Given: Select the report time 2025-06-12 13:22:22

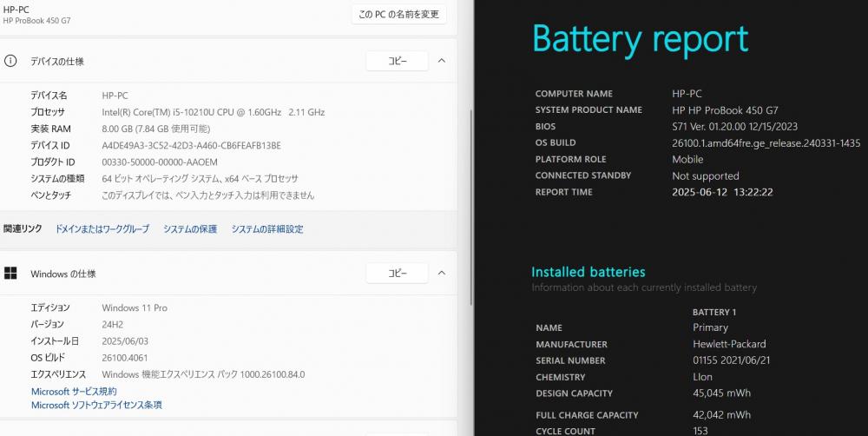Looking at the screenshot, I should pyautogui.click(x=722, y=192).
